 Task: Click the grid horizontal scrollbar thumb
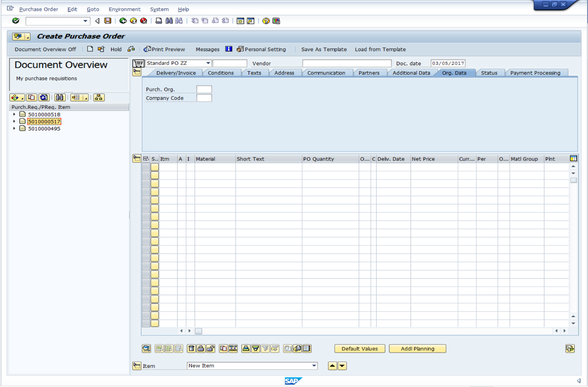pos(198,331)
